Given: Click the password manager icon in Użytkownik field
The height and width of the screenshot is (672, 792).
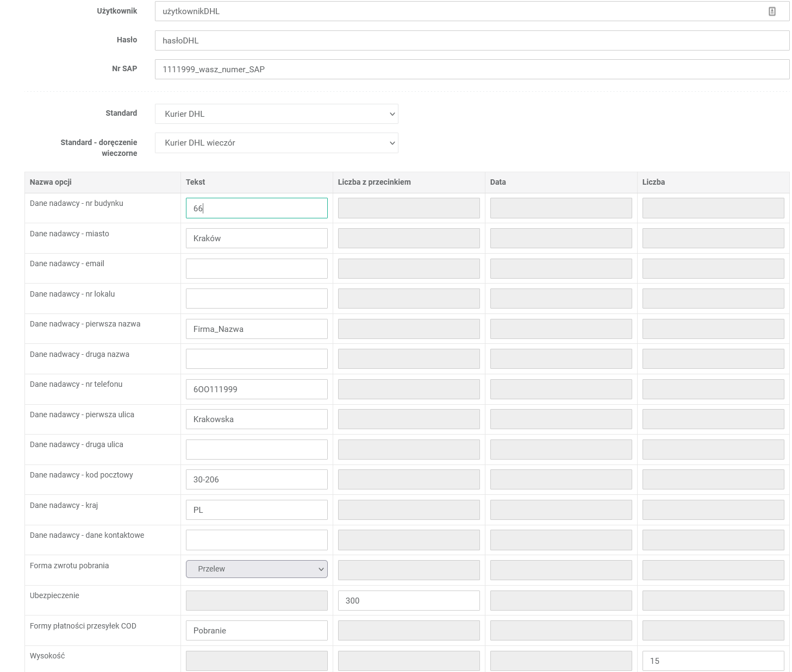Looking at the screenshot, I should pos(772,11).
